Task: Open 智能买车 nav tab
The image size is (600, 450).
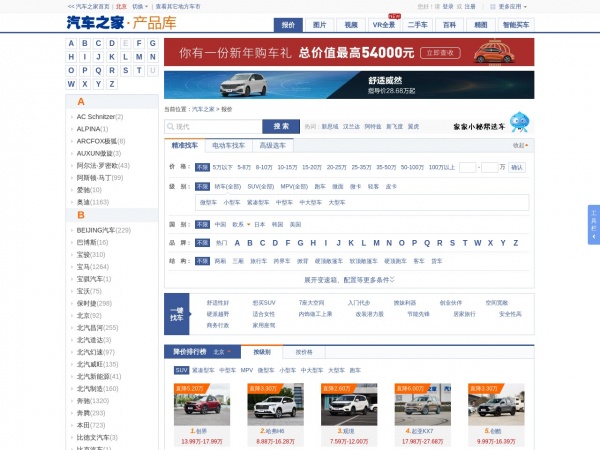Action: click(516, 25)
